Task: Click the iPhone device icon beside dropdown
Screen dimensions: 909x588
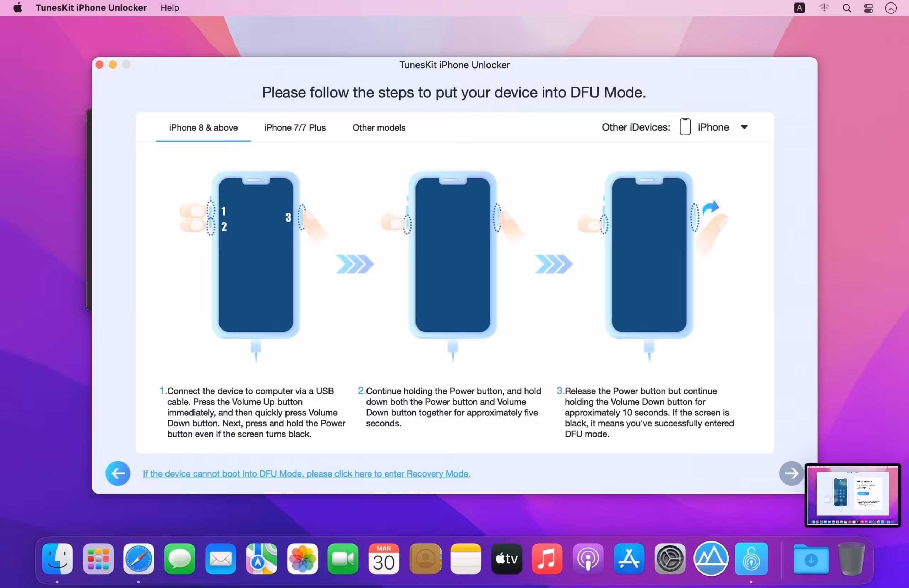Action: [x=685, y=127]
